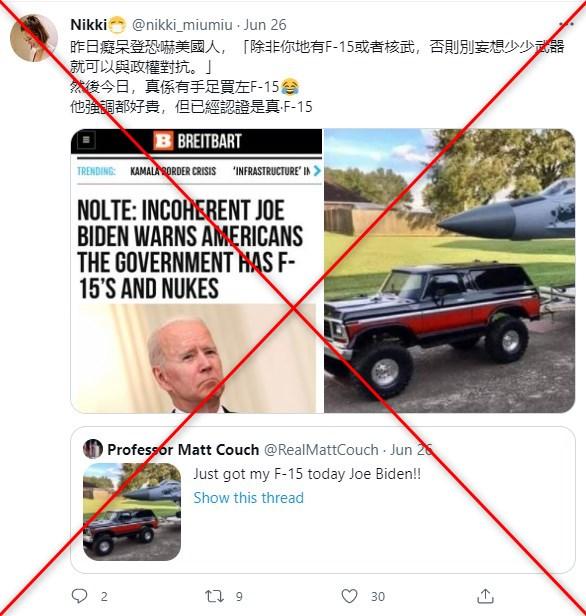586x616 pixels.
Task: Select the 'Infrastructure' trending item
Action: pyautogui.click(x=271, y=171)
